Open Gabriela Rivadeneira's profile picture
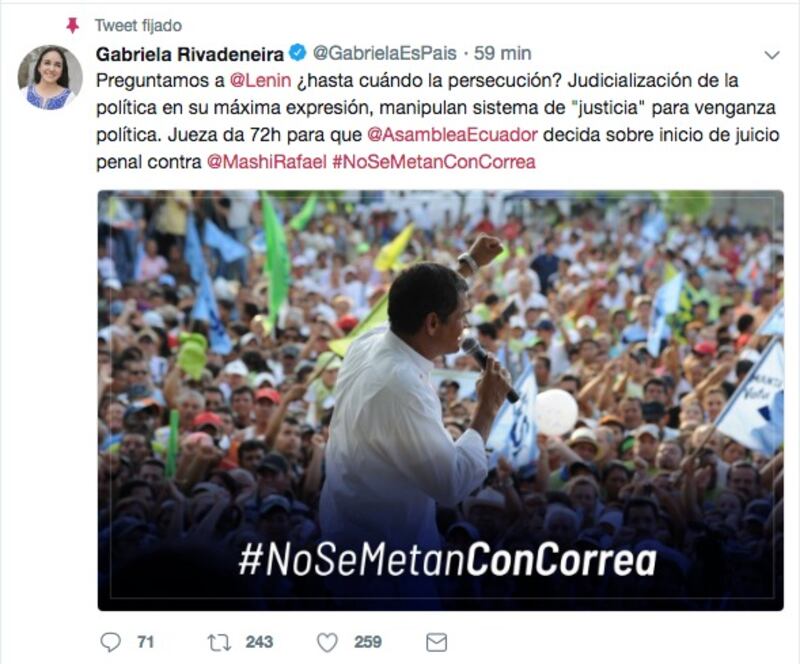This screenshot has height=664, width=800. point(49,77)
